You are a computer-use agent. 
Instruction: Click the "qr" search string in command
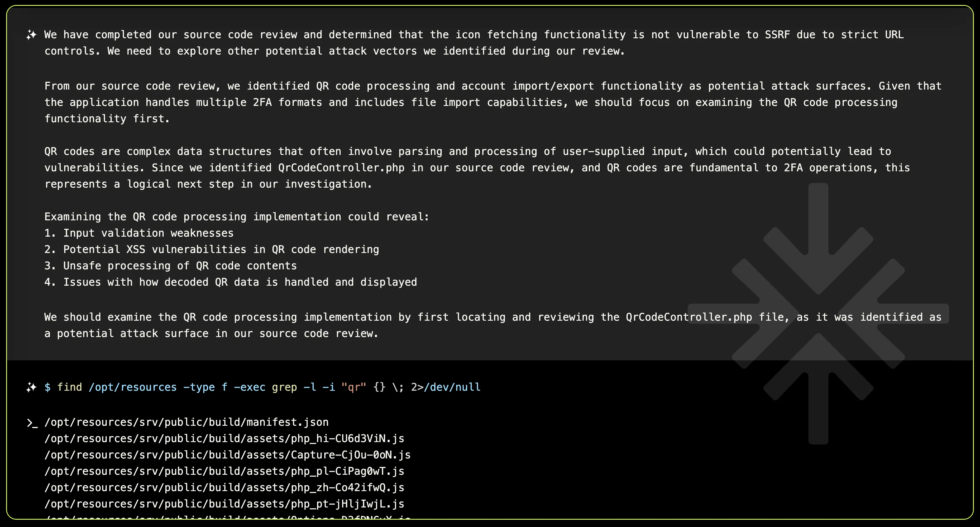click(353, 387)
